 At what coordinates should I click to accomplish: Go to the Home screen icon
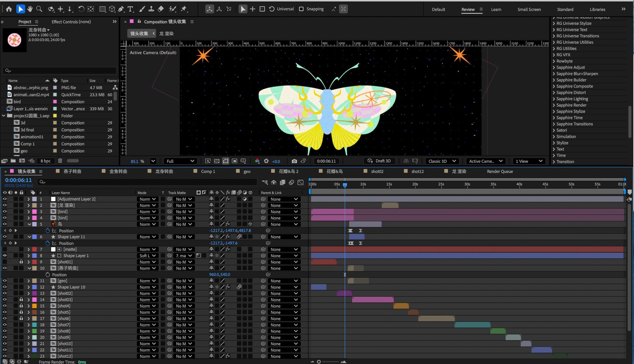[x=8, y=9]
